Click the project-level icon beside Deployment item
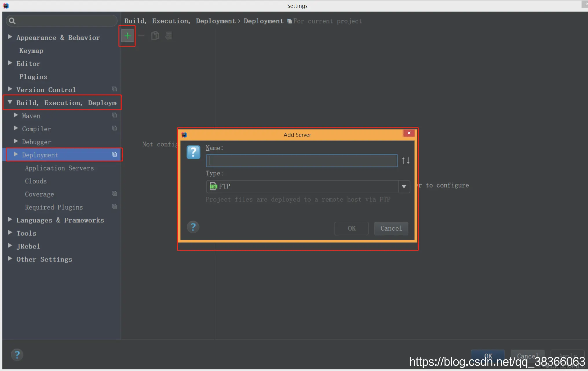The width and height of the screenshot is (588, 371). pos(114,154)
